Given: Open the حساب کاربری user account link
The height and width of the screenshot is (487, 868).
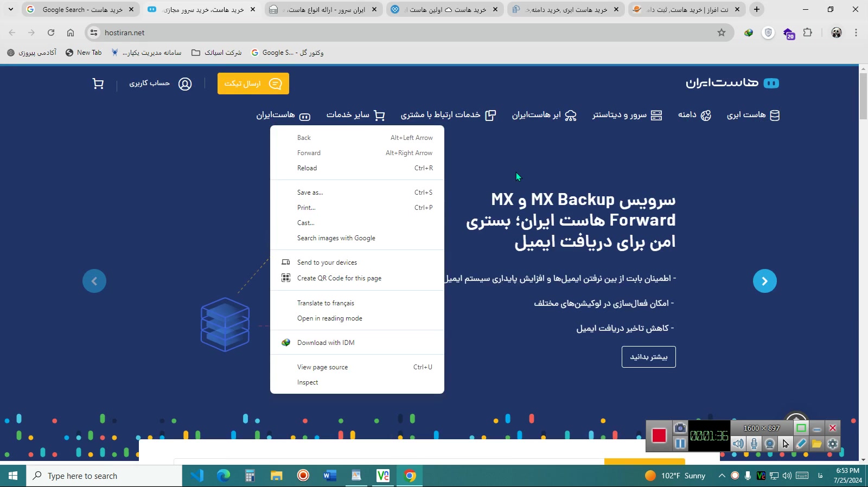Looking at the screenshot, I should [x=161, y=84].
